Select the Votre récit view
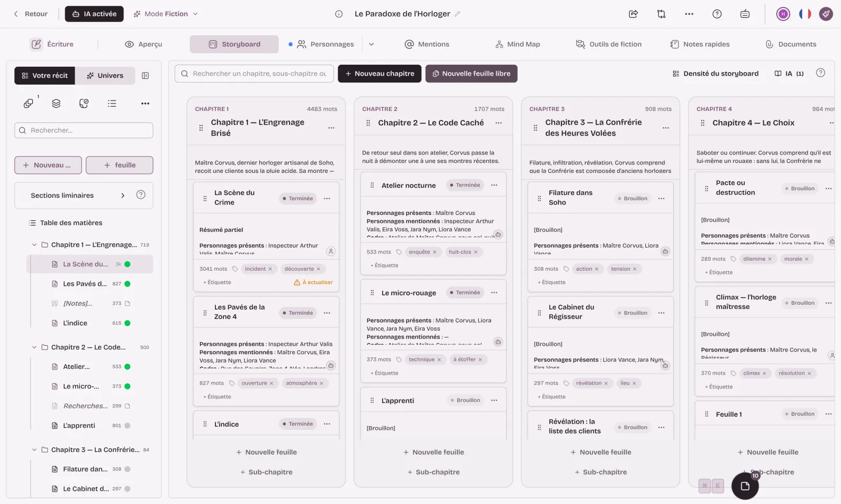Image resolution: width=841 pixels, height=504 pixels. [x=45, y=76]
